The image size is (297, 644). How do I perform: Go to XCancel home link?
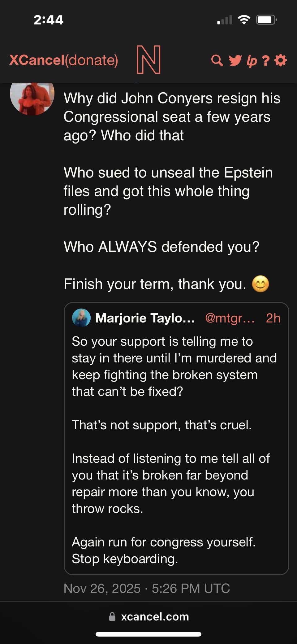click(37, 60)
